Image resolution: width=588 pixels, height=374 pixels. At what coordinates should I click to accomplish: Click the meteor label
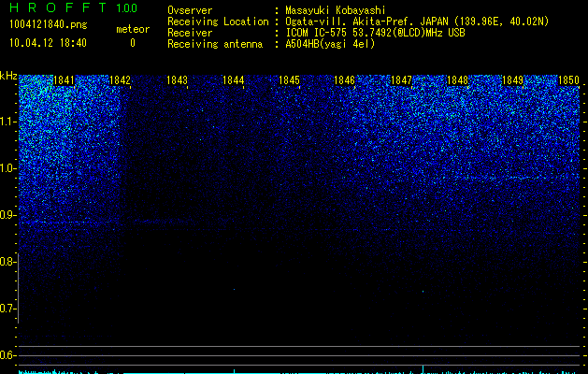click(x=133, y=29)
